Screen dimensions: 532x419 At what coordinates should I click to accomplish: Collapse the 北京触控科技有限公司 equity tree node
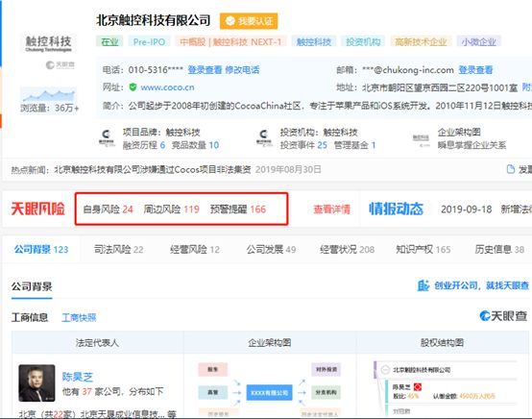coord(385,369)
